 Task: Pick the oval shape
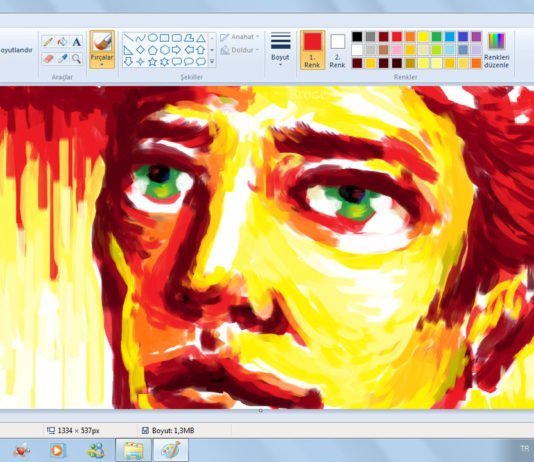153,38
